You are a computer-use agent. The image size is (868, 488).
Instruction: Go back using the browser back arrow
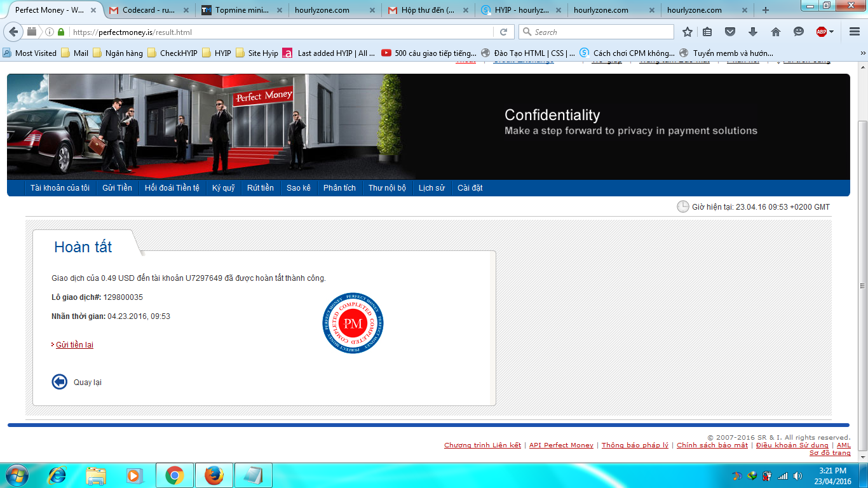tap(14, 32)
